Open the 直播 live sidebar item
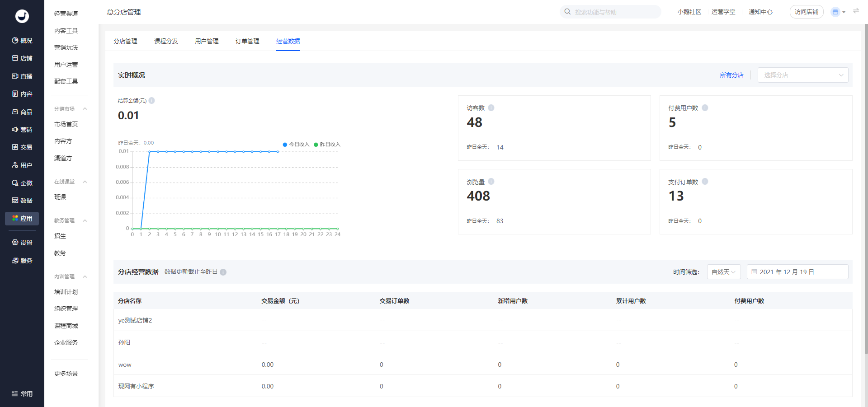The width and height of the screenshot is (868, 407). tap(22, 76)
